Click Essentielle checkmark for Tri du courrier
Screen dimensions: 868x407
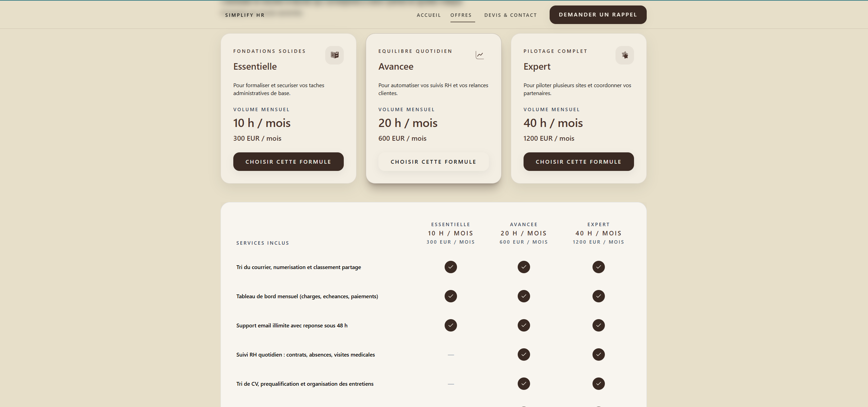[x=450, y=267]
